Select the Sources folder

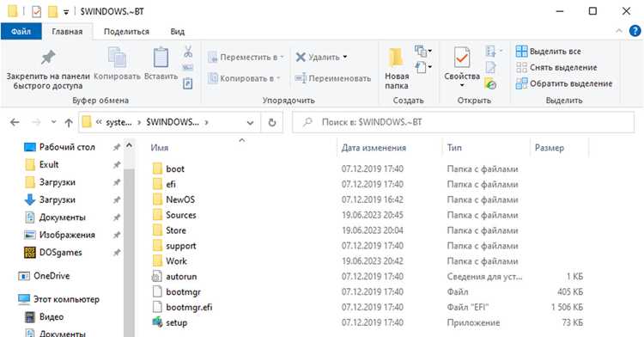[174, 215]
